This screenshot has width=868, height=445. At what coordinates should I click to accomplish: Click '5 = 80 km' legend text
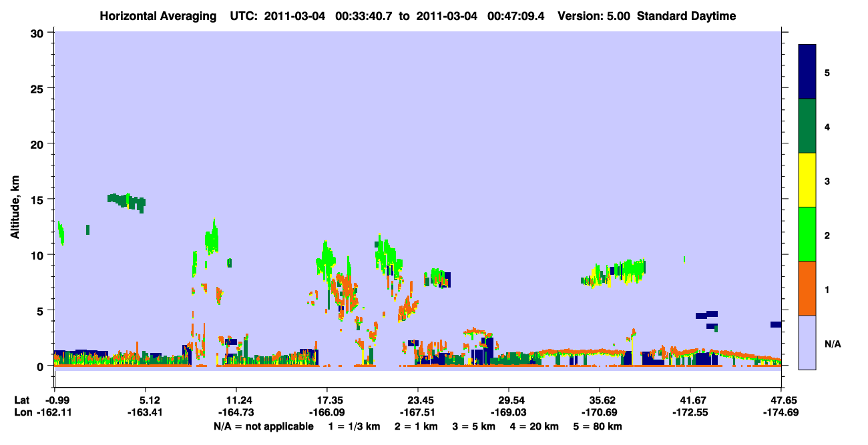(x=598, y=426)
